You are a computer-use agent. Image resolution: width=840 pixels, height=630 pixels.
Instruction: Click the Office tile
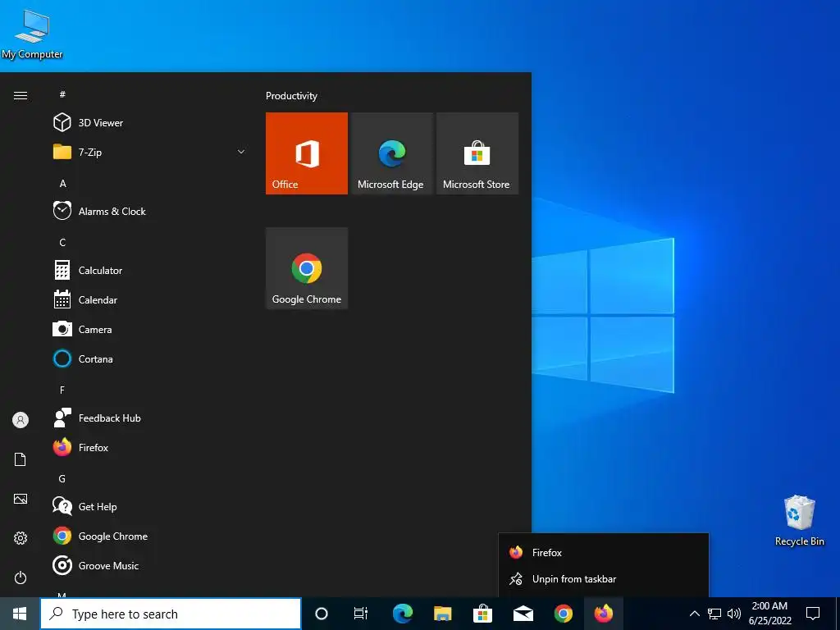click(x=307, y=153)
